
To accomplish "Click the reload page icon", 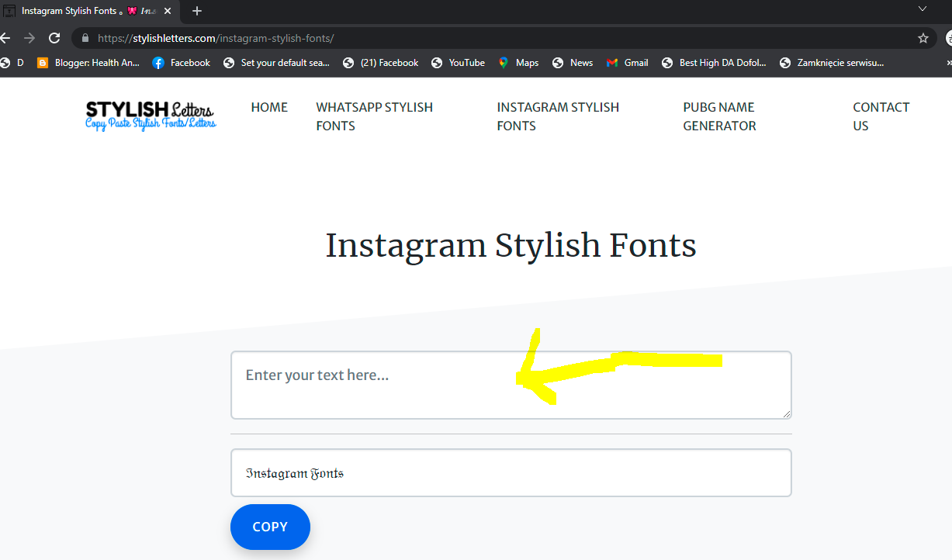I will coord(54,37).
